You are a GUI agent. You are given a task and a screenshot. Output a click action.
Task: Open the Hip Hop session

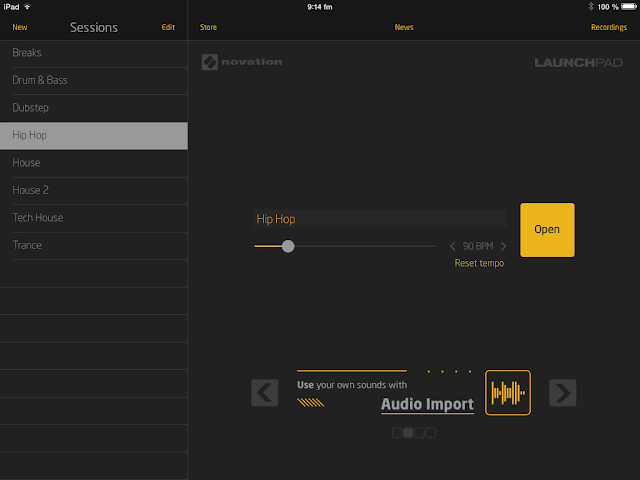[547, 230]
